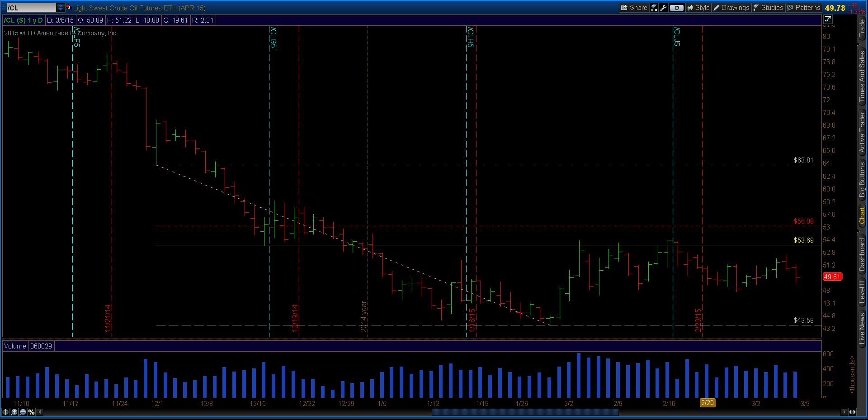
Task: Click the /CLJ5 contract roll marker
Action: point(677,36)
